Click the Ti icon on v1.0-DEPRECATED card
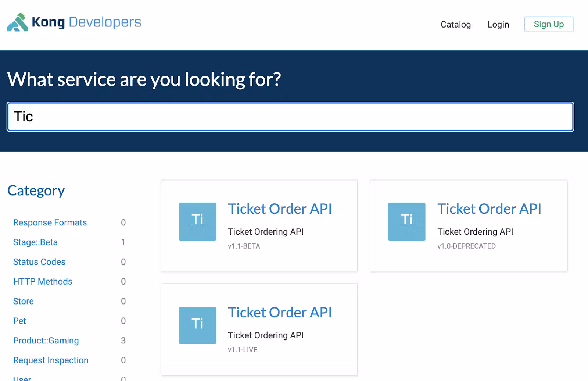Viewport: 588px width, 381px height. [x=406, y=221]
